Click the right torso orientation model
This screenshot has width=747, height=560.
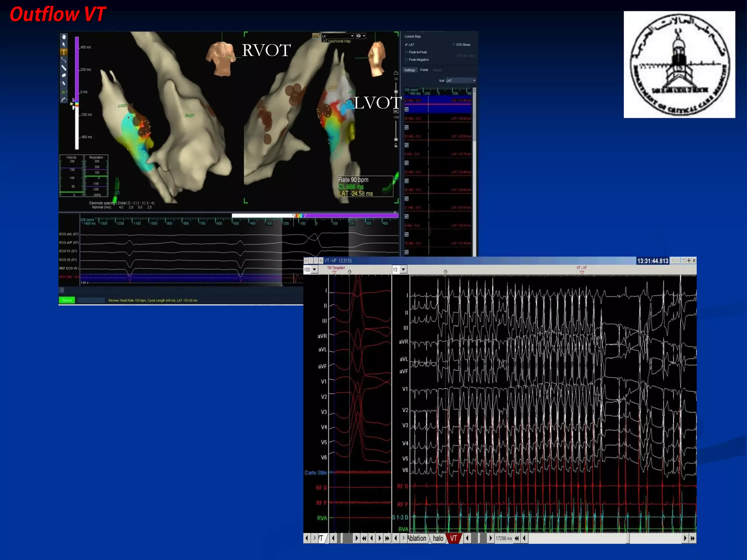coord(377,59)
